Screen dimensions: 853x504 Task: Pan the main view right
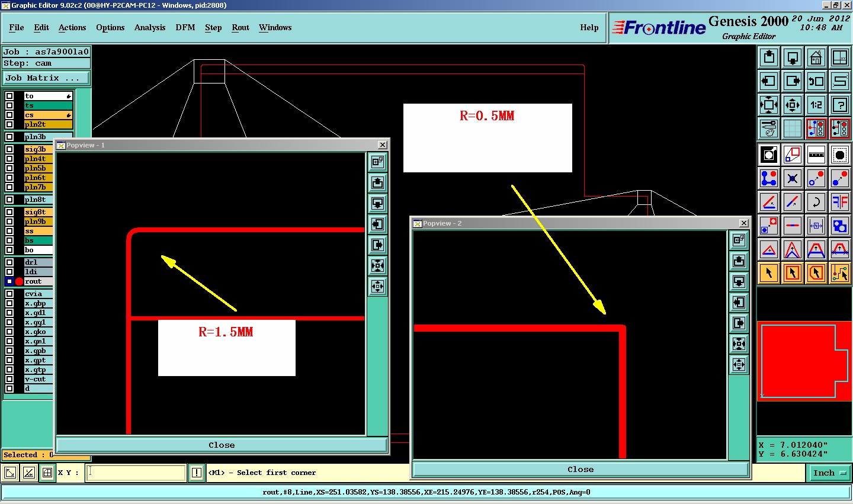[793, 81]
